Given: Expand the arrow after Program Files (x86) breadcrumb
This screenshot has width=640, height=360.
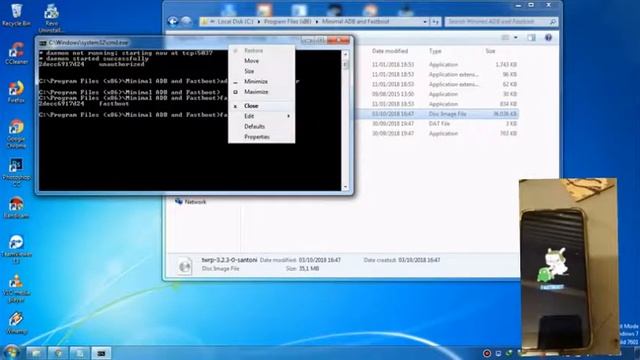Looking at the screenshot, I should tap(316, 22).
